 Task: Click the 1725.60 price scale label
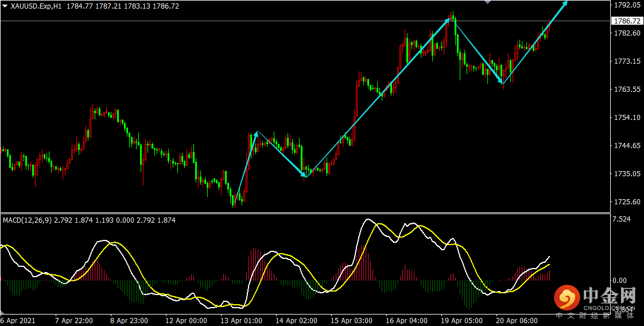(x=626, y=202)
